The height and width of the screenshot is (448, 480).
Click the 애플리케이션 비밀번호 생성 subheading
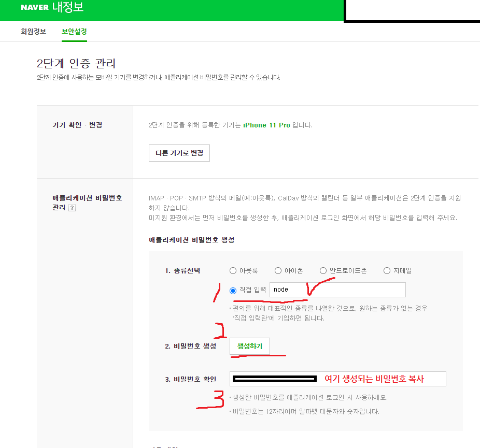coord(192,240)
